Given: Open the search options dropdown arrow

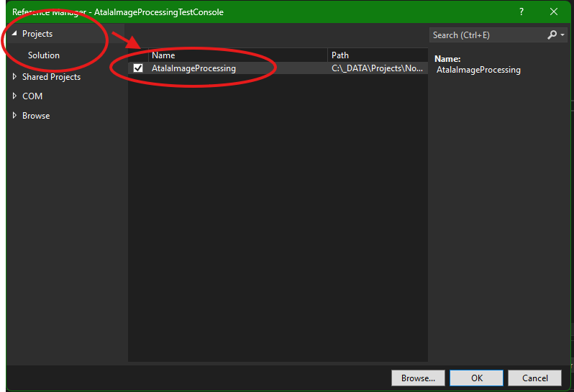Looking at the screenshot, I should [562, 35].
